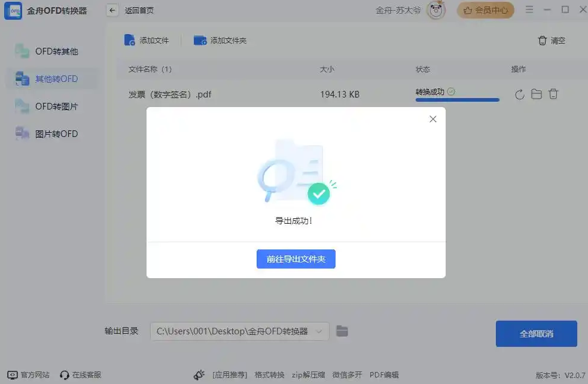
Task: Click the 全部取消 button
Action: [536, 334]
